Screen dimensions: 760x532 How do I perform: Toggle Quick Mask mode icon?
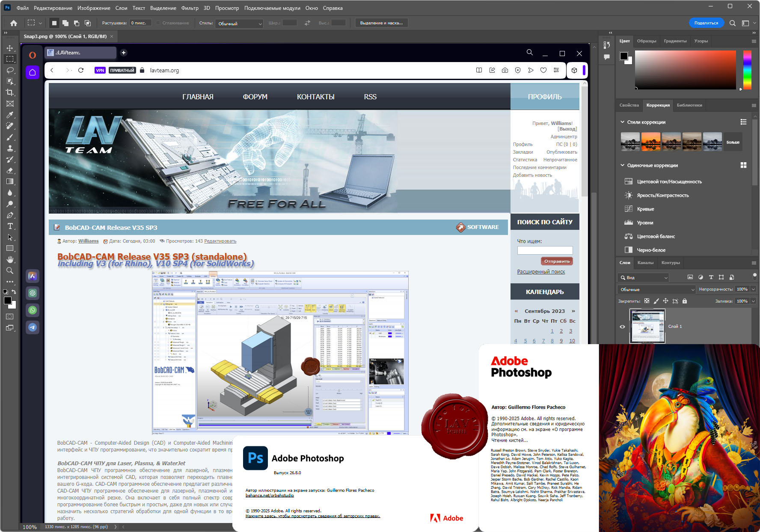(x=10, y=317)
